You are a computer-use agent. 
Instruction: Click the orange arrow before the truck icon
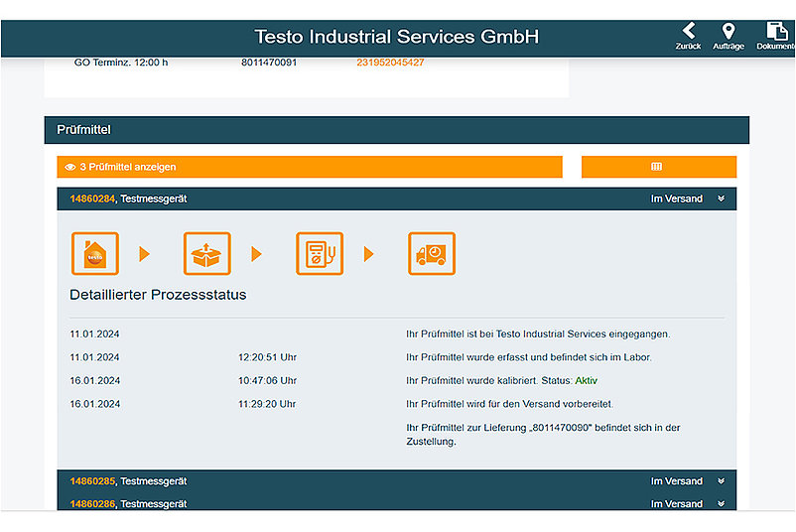pyautogui.click(x=368, y=254)
